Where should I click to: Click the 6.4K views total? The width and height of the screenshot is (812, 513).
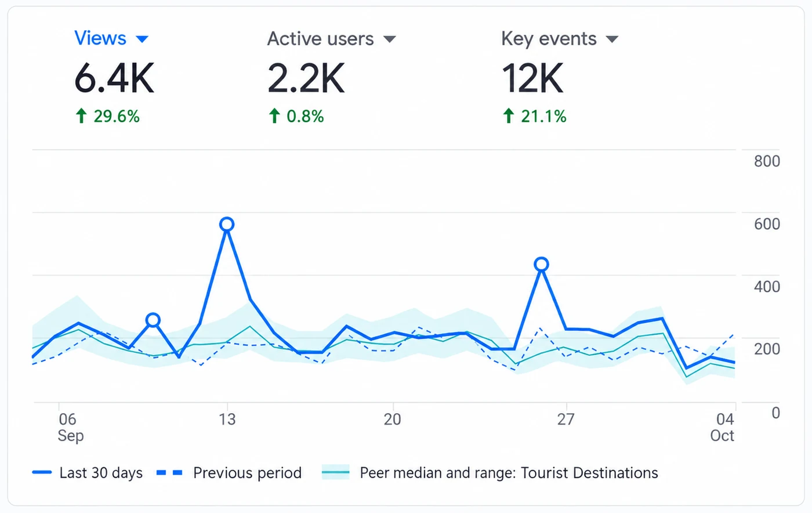(114, 78)
